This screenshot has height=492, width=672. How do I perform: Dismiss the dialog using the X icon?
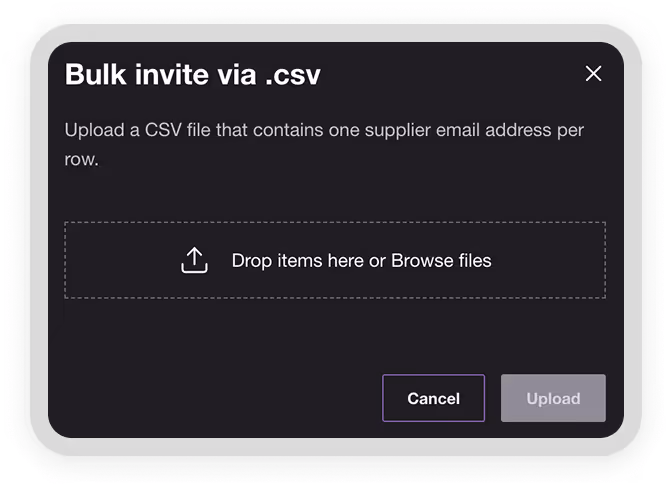[x=593, y=74]
